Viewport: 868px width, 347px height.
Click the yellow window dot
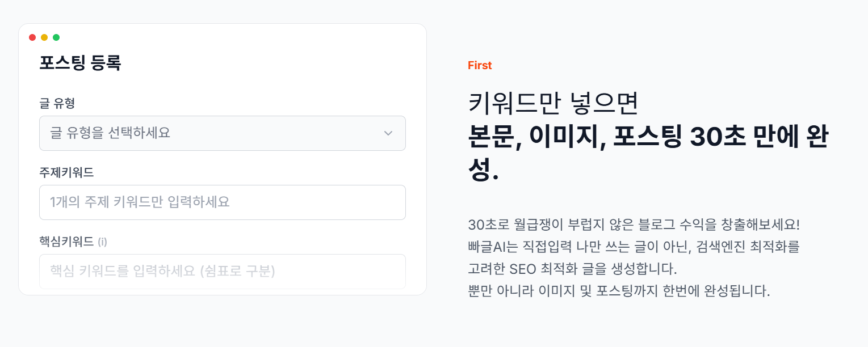(x=44, y=37)
